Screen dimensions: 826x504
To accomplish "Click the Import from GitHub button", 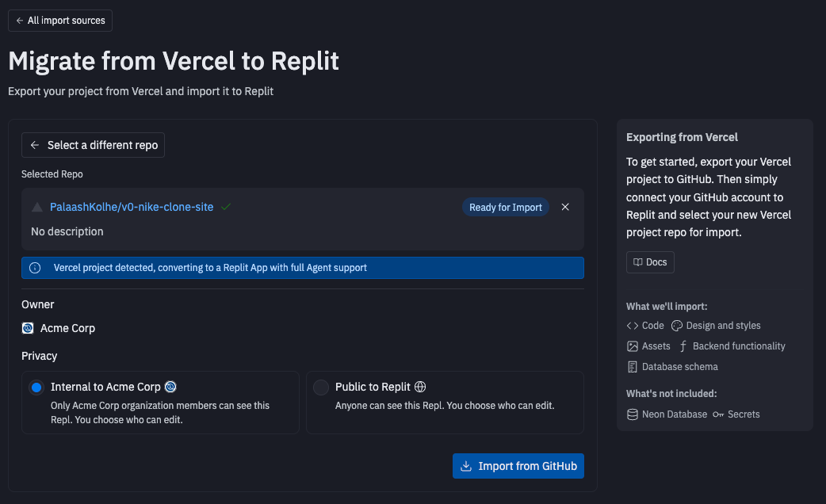I will click(x=518, y=466).
